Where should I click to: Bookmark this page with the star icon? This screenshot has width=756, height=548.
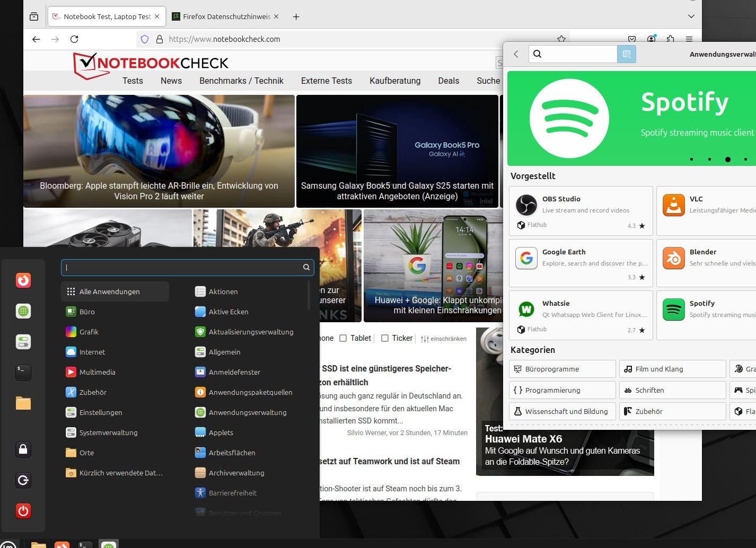[x=561, y=39]
